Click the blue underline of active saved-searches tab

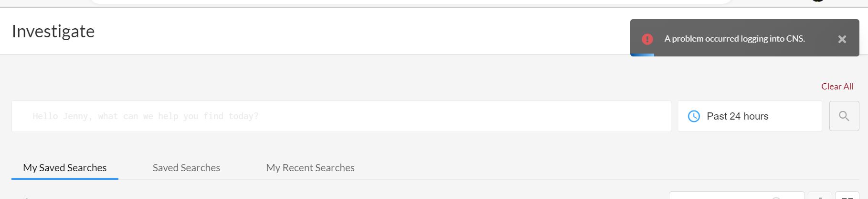coord(65,179)
